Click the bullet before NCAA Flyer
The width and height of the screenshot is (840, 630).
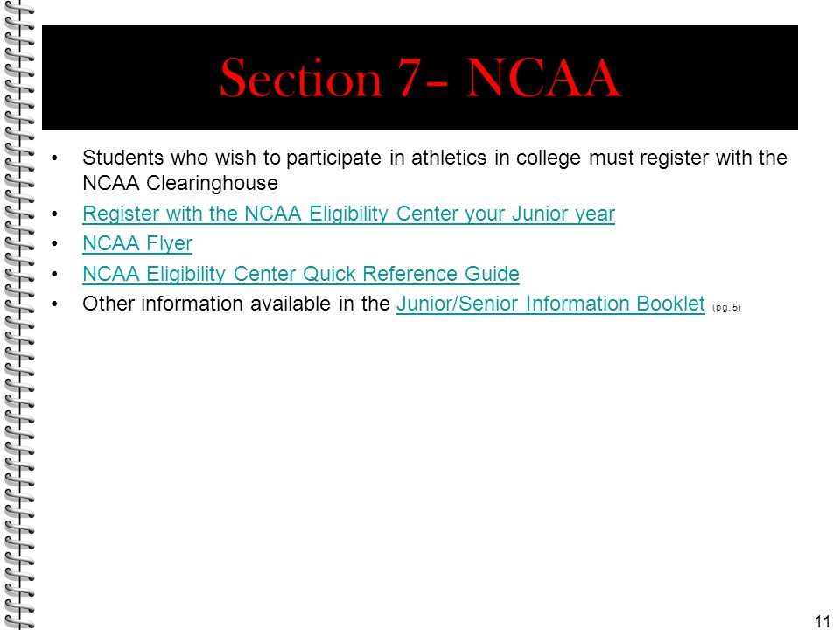pyautogui.click(x=54, y=244)
